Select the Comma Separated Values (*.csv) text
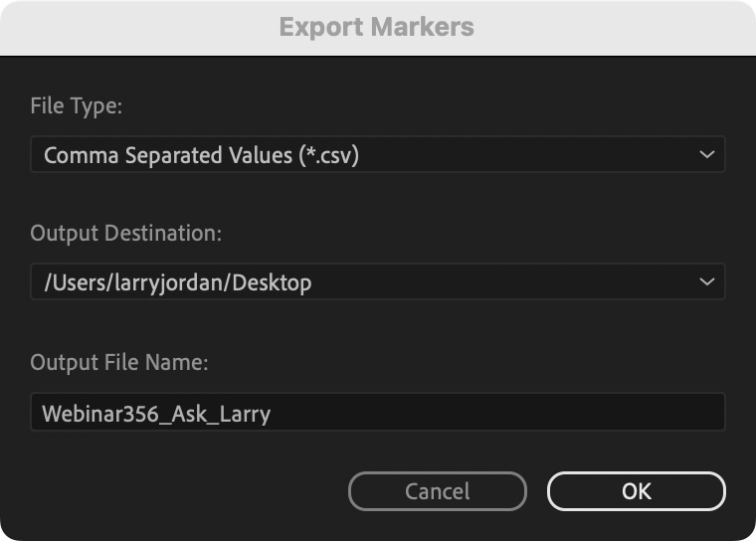 201,155
